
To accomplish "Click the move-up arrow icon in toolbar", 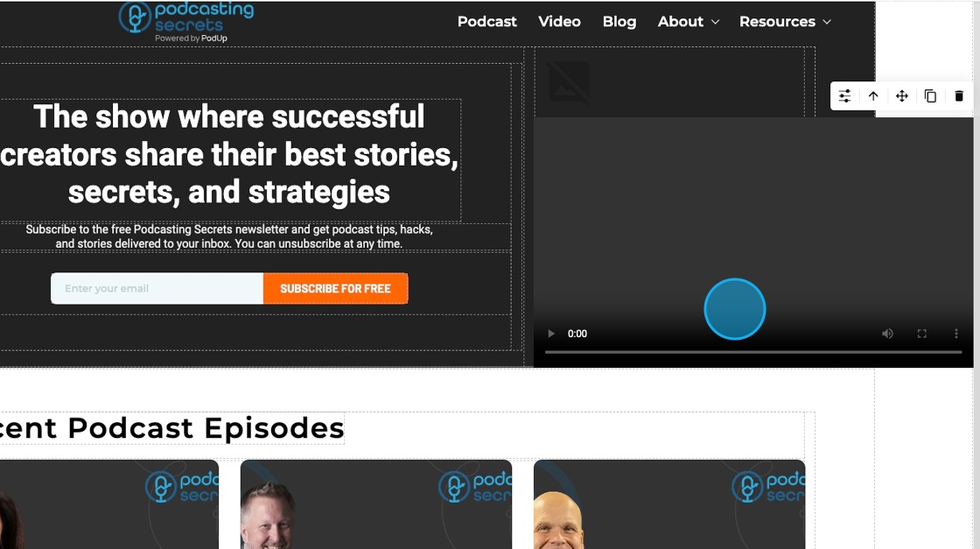I will 873,96.
